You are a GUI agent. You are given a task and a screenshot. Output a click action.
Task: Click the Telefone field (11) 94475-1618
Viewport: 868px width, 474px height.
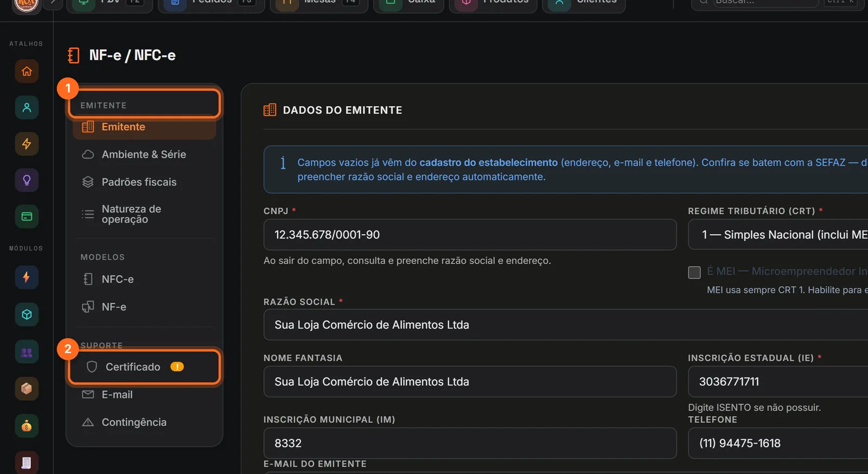[778, 443]
